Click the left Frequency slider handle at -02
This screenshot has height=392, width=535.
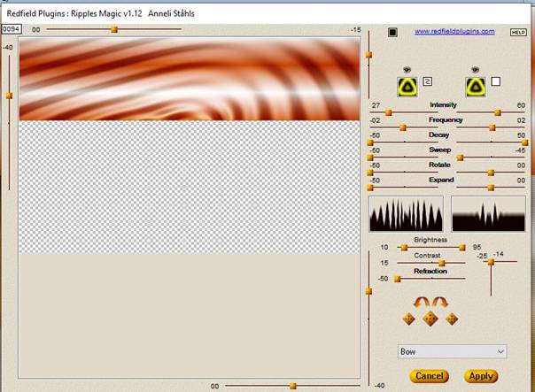(403, 127)
